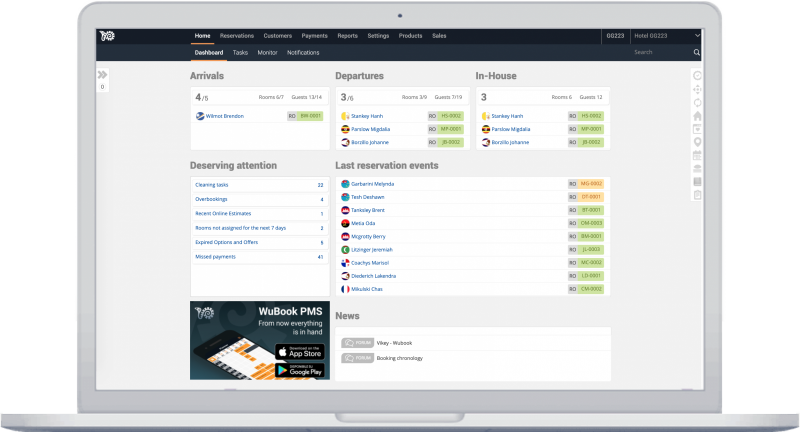Switch to the Tasks tab
The image size is (800, 432).
(x=240, y=52)
